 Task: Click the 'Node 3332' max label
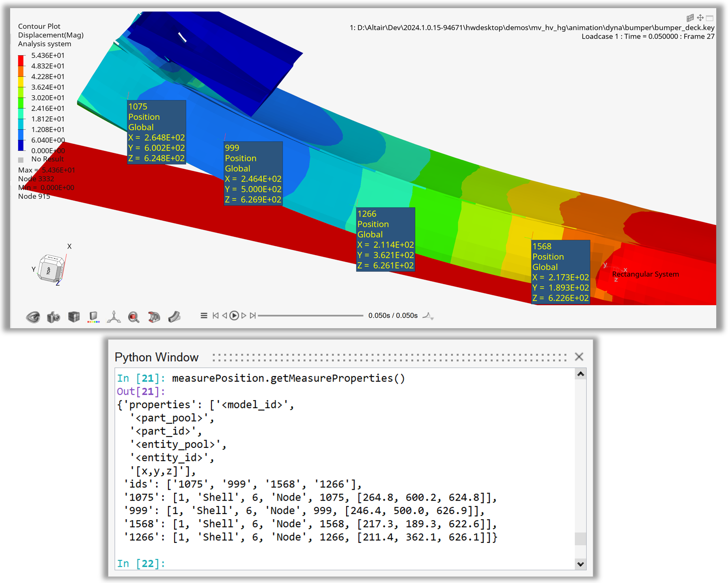point(36,179)
